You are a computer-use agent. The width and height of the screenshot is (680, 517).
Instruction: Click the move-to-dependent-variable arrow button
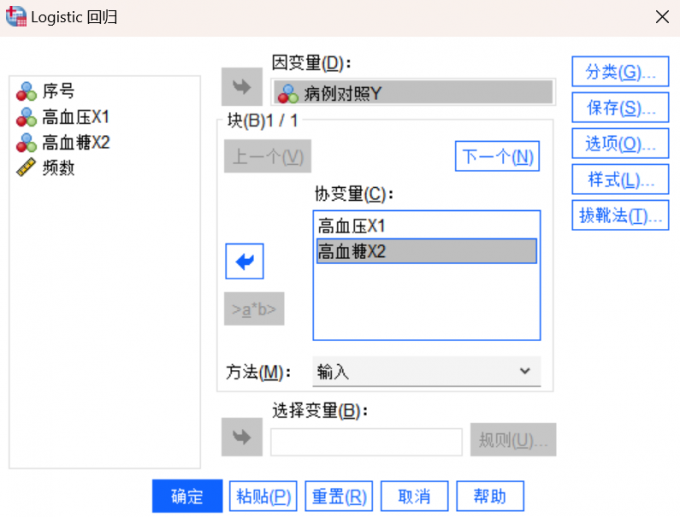(242, 87)
